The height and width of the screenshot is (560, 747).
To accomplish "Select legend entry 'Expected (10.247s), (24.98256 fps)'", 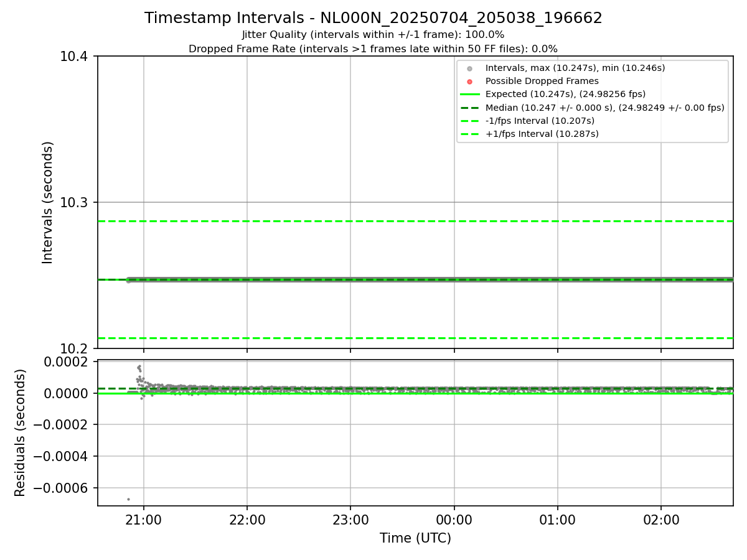I will [565, 94].
